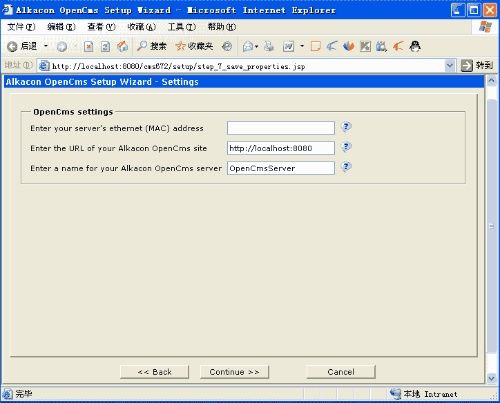Click the << Back wizard button

click(x=154, y=372)
